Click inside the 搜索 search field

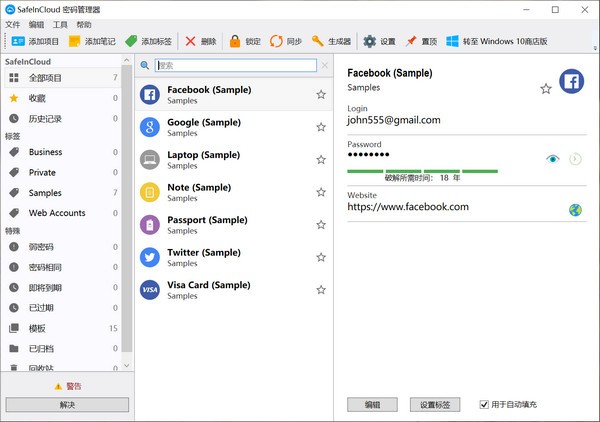tap(235, 65)
